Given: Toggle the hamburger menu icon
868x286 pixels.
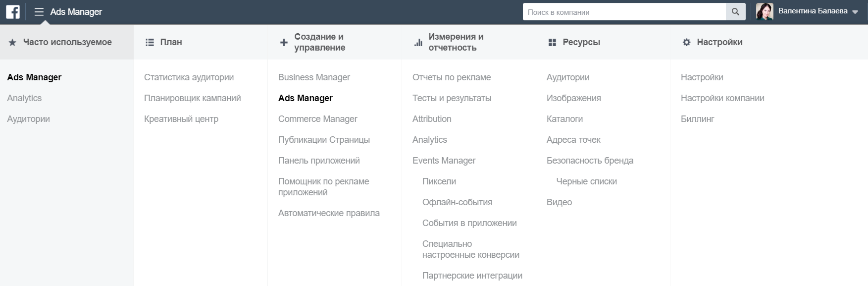Looking at the screenshot, I should tap(39, 12).
